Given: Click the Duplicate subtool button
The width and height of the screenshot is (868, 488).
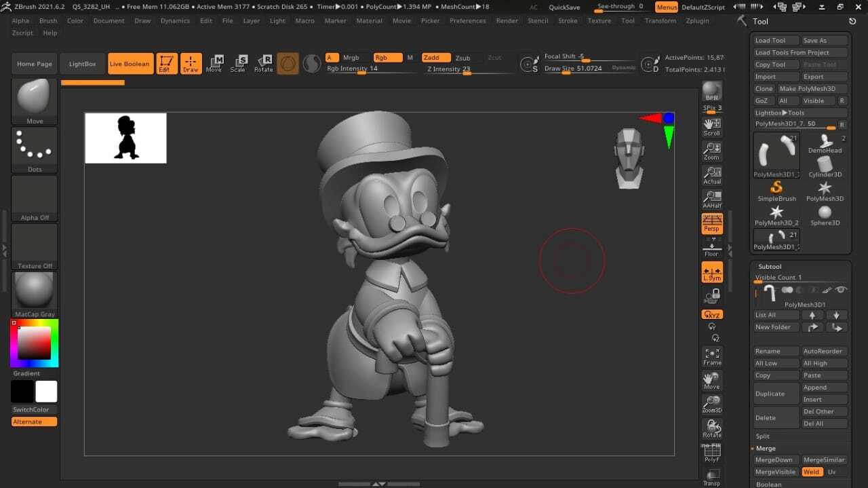Looking at the screenshot, I should [776, 394].
